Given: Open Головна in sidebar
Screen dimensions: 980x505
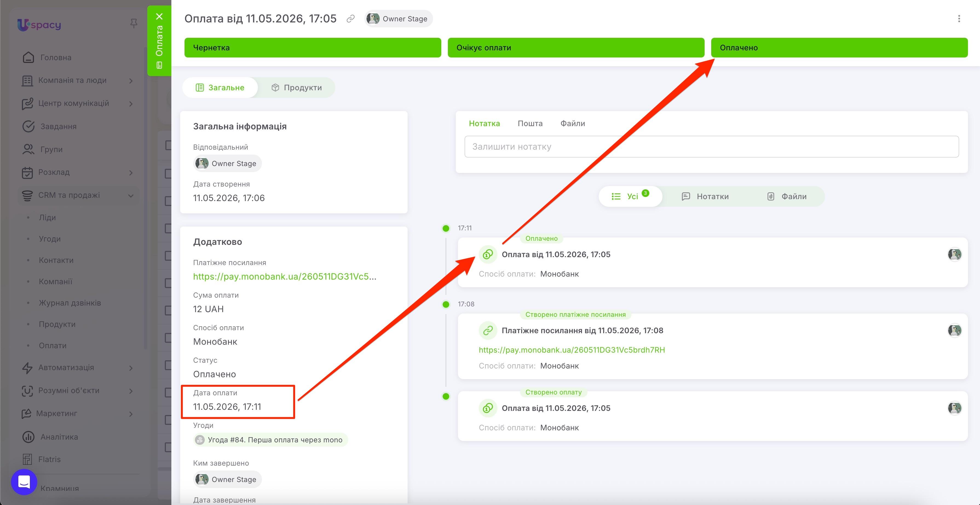Looking at the screenshot, I should (x=56, y=57).
